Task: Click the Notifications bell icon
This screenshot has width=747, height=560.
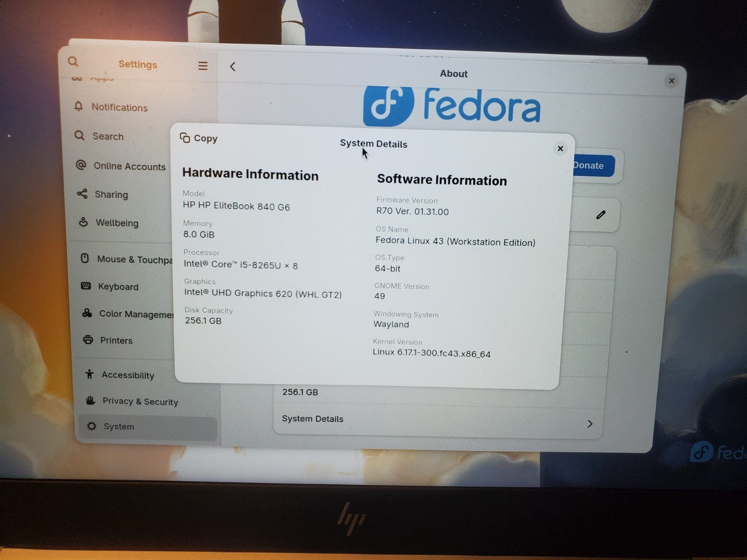Action: (78, 106)
